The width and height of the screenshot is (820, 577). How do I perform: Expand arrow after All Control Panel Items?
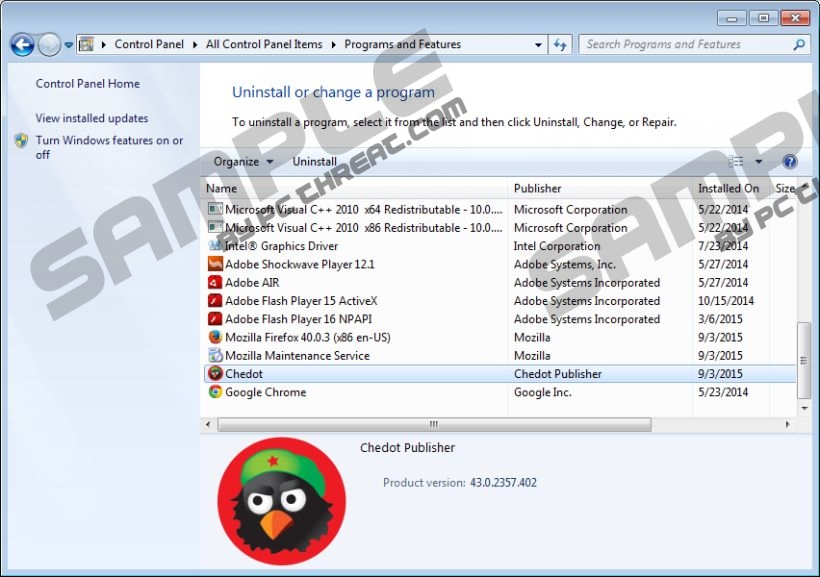point(334,45)
